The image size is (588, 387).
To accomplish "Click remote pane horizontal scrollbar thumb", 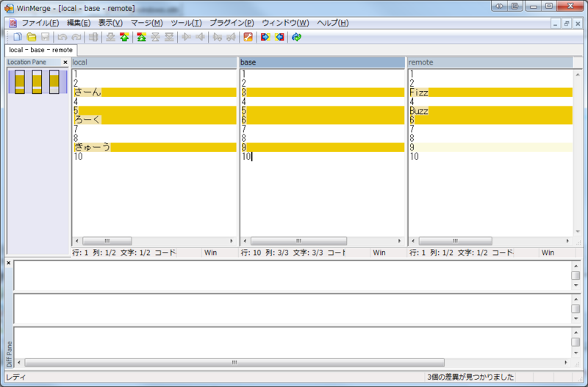I will pyautogui.click(x=455, y=241).
